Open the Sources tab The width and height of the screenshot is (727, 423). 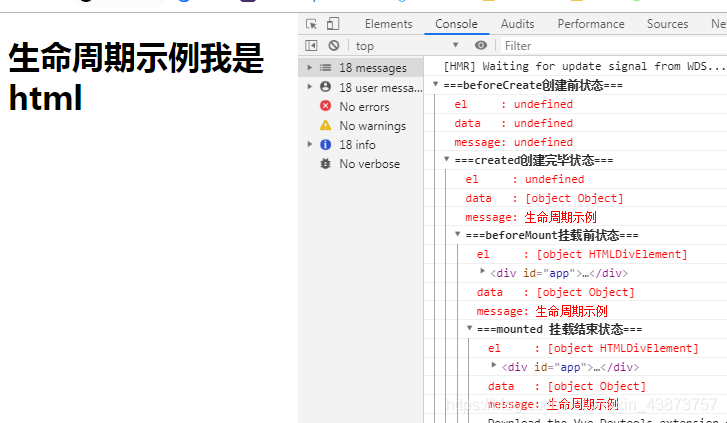pyautogui.click(x=667, y=24)
